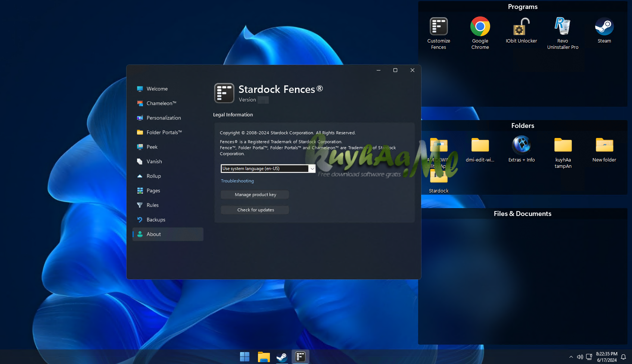Open Windows Start menu

(245, 357)
